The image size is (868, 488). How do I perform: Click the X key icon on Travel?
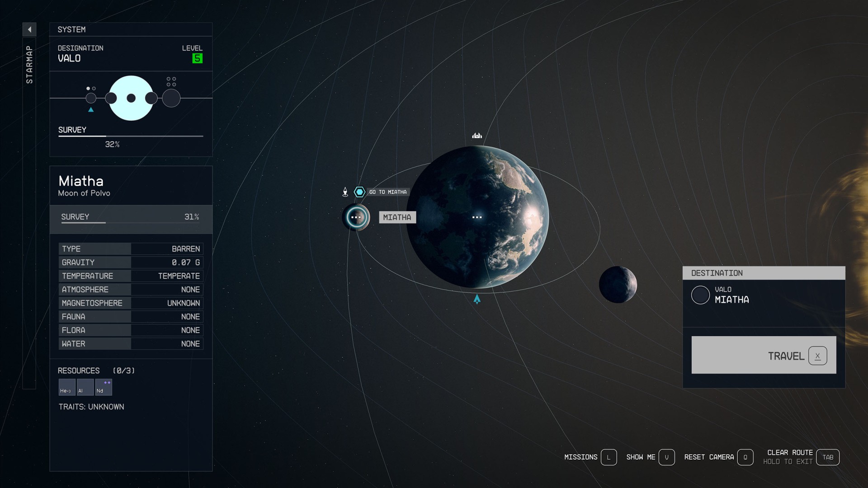[x=818, y=356]
